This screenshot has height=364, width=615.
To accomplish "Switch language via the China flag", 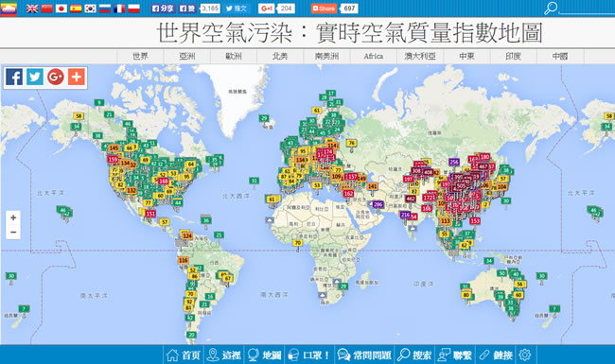I will 46,9.
